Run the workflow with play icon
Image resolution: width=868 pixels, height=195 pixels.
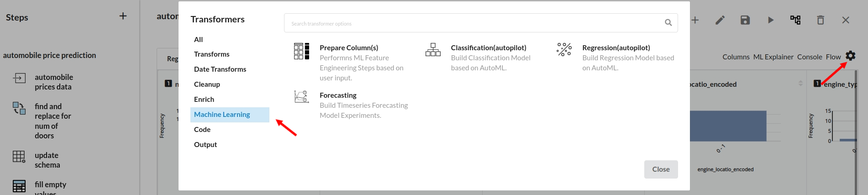[771, 20]
